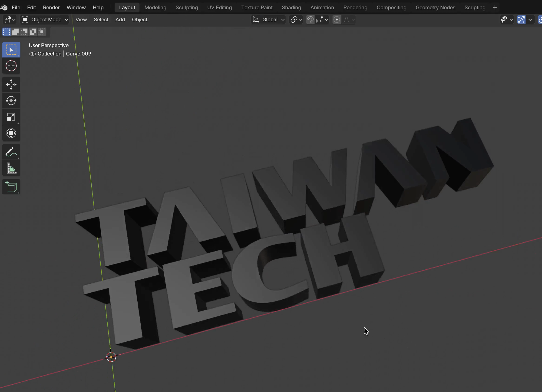The image size is (542, 392).
Task: Select the Measure tool
Action: [11, 168]
